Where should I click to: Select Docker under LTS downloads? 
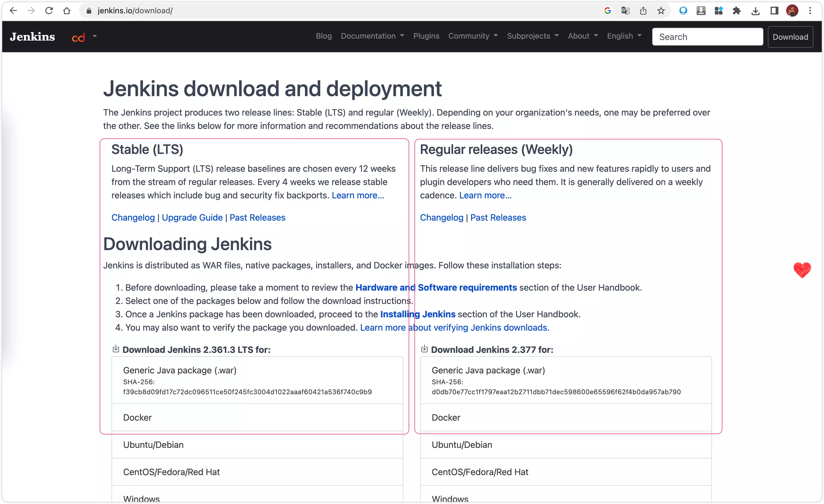click(x=257, y=417)
